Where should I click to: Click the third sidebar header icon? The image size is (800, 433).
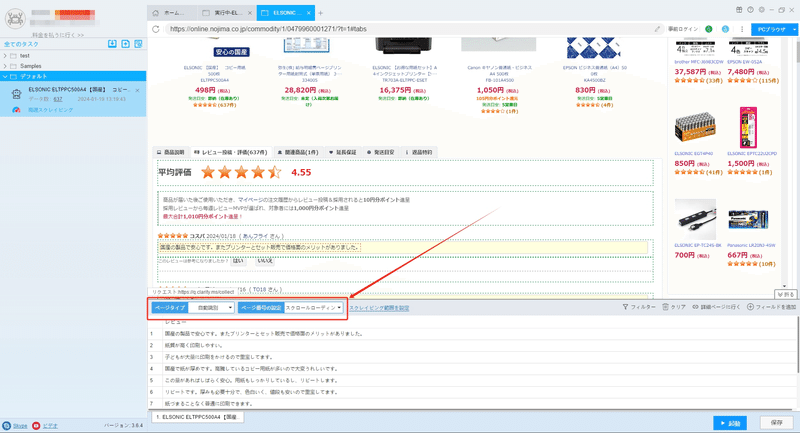(138, 44)
